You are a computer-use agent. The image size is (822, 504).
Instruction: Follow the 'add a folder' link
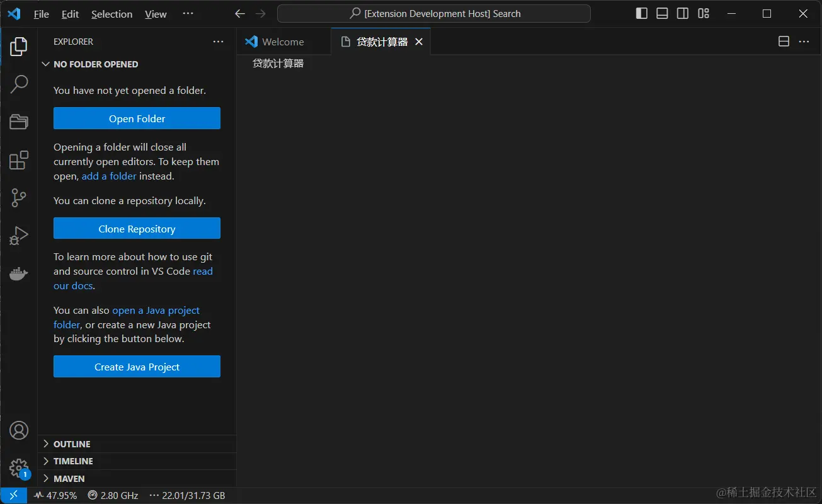point(109,176)
